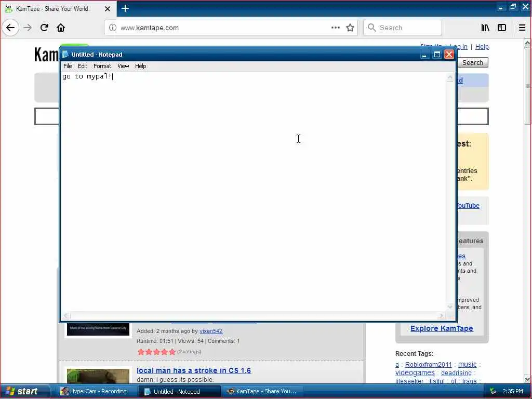Click the 'a' recent tag
This screenshot has height=399, width=532.
click(x=397, y=365)
